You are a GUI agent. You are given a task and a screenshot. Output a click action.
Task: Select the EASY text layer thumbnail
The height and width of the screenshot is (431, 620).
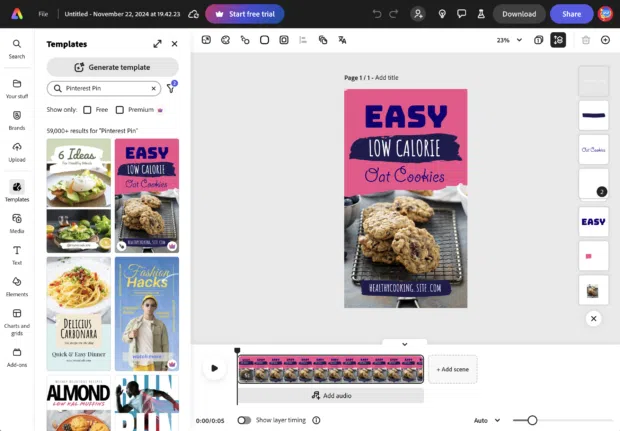pos(593,222)
